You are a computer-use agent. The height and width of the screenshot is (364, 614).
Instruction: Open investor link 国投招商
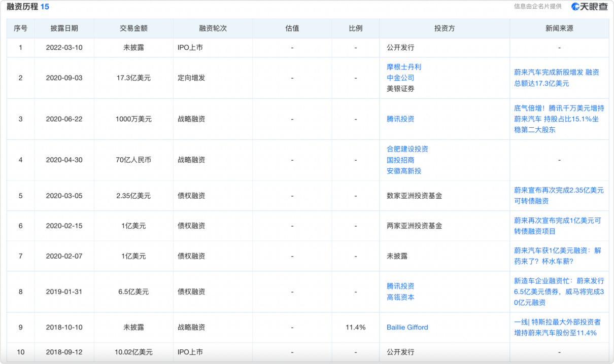[x=400, y=160]
